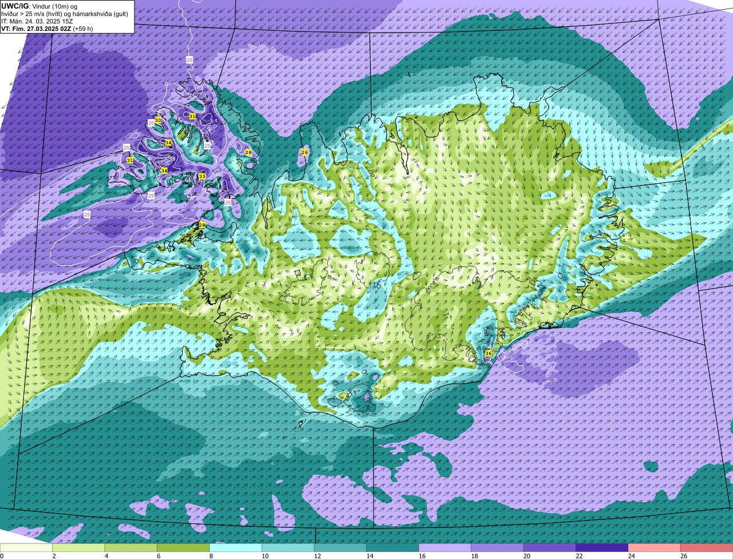Click the color scale tick label '0'
The width and height of the screenshot is (733, 560).
coord(2,556)
